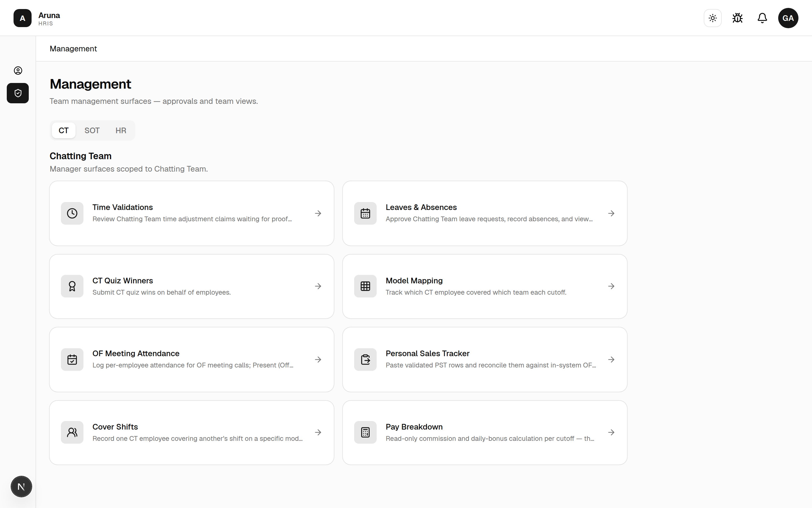Select the Management shield icon in sidebar
Viewport: 812px width, 508px height.
coord(18,93)
